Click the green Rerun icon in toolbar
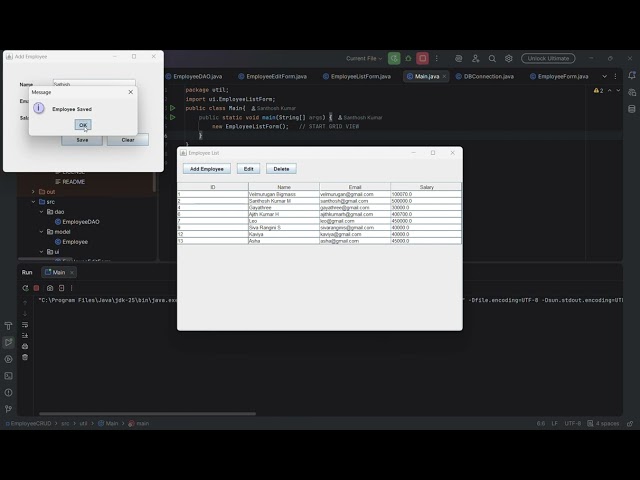 coord(394,58)
